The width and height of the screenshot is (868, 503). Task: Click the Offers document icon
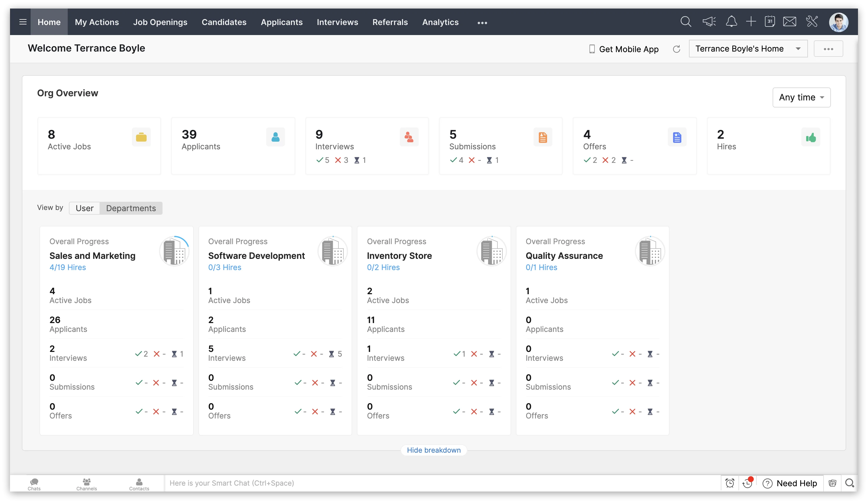[x=677, y=137]
